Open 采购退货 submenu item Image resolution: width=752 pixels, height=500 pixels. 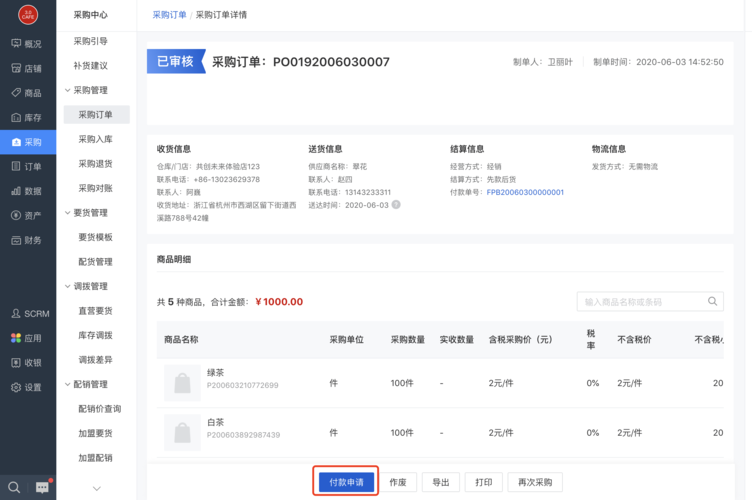pyautogui.click(x=95, y=163)
